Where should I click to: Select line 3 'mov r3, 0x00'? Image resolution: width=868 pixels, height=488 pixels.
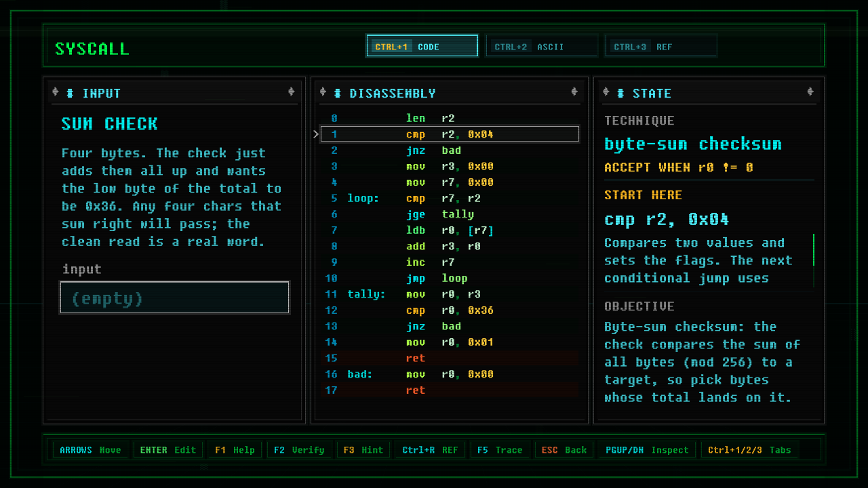click(450, 166)
